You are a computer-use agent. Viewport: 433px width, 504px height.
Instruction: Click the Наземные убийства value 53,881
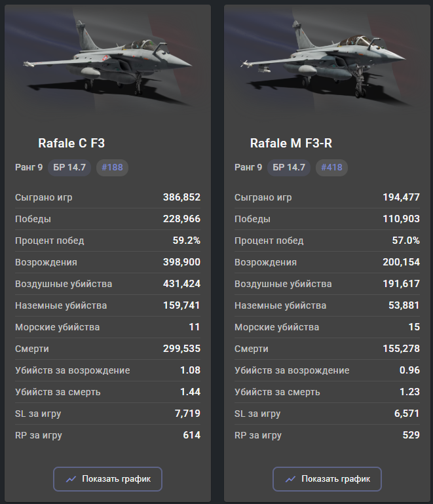[404, 305]
